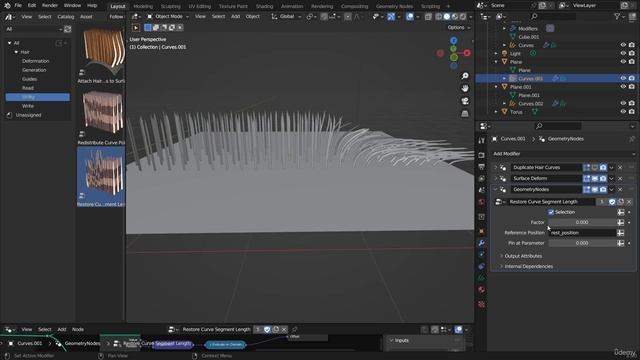This screenshot has height=360, width=640.
Task: Open Object Mode dropdown
Action: [168, 16]
